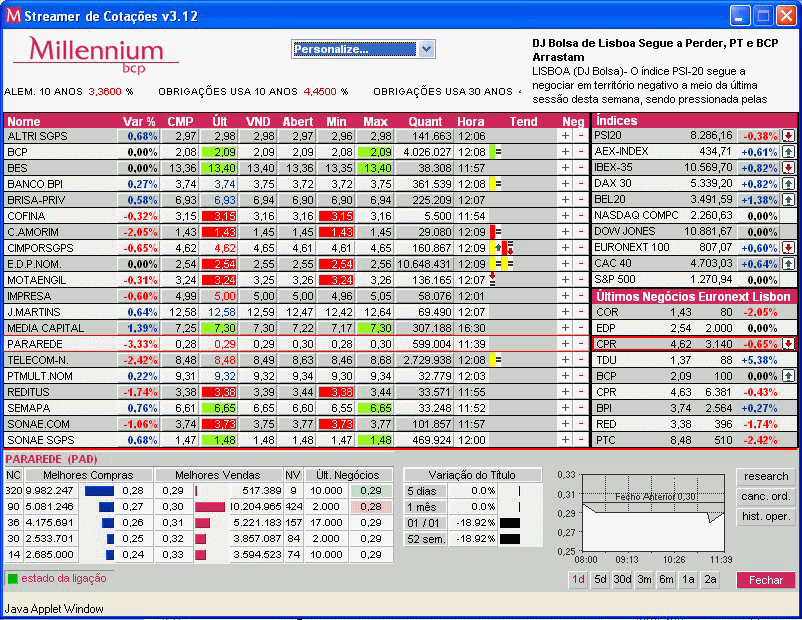Image resolution: width=802 pixels, height=620 pixels.
Task: Click the down arrow icon beside PSI20 index
Action: click(x=788, y=136)
